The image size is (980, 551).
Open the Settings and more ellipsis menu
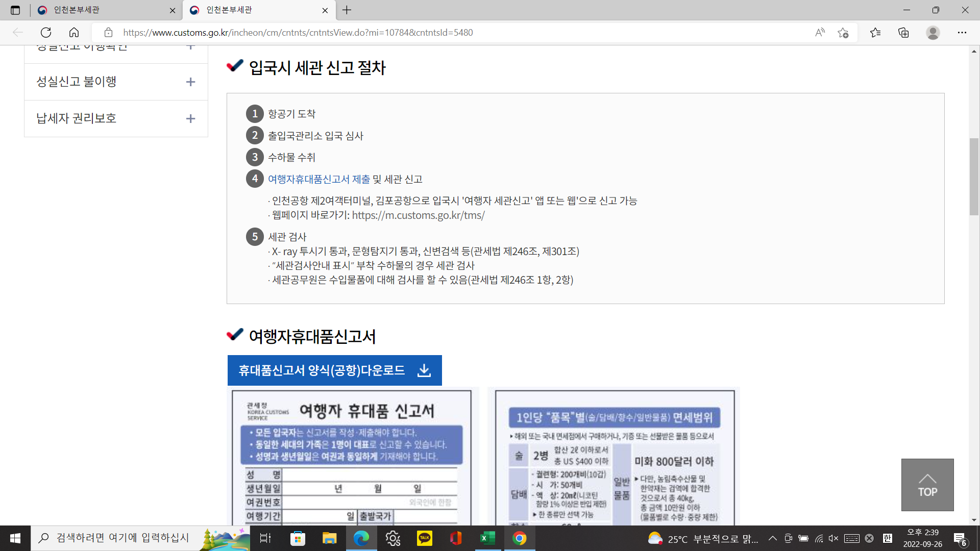962,33
